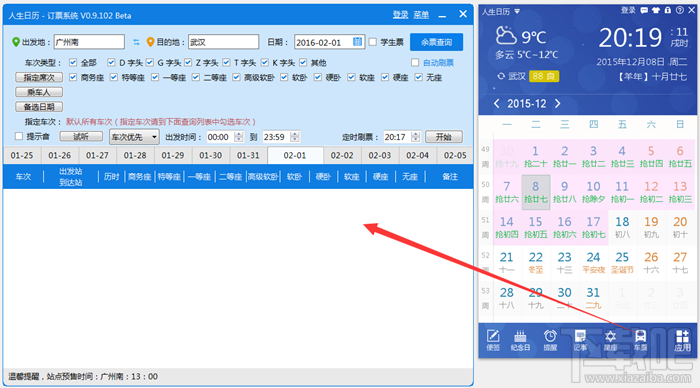Image resolution: width=700 pixels, height=388 pixels.
Task: Click the 目的地 field containing 武汉
Action: (x=224, y=42)
